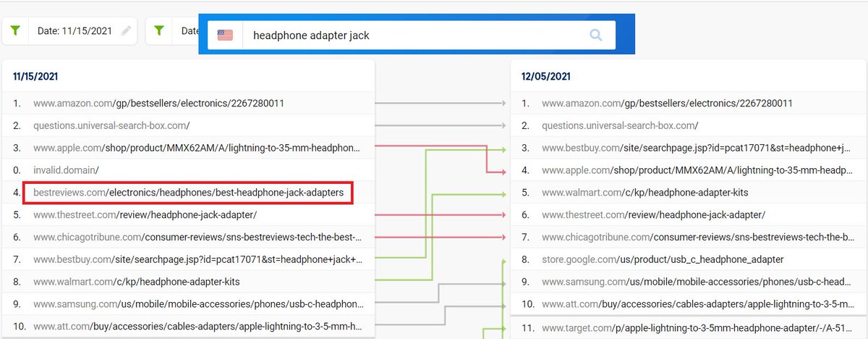Open thestreet.com review link in 12/05/2021 list
Viewport: 868px width, 339px height.
[653, 215]
